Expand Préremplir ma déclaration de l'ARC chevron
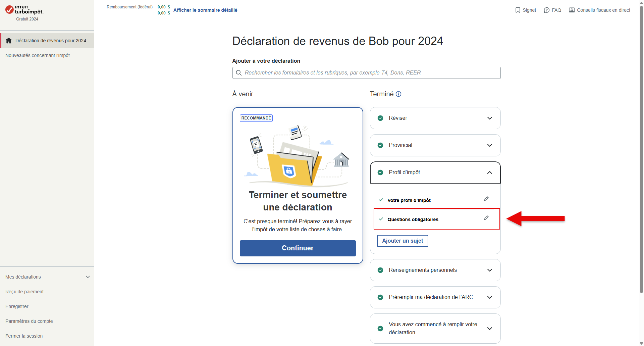644x346 pixels. coord(490,297)
